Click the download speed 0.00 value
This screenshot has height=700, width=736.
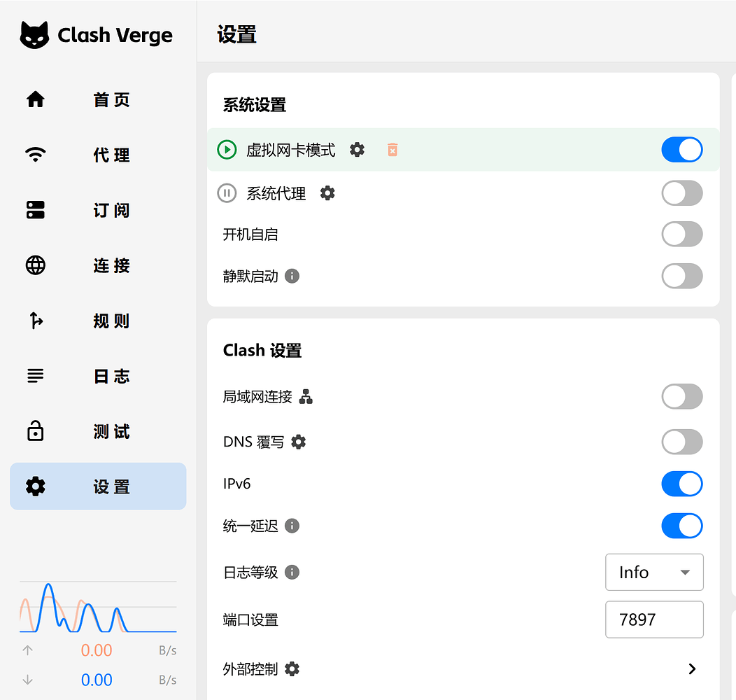tap(97, 680)
